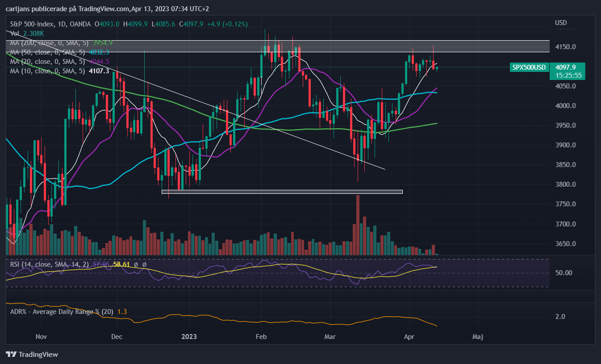
Task: Select the MA 50 indicator legend
Action: pos(59,52)
